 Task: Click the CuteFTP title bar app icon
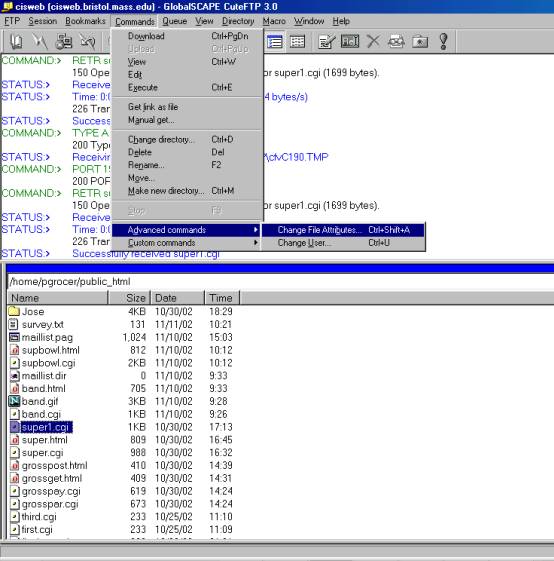point(7,6)
